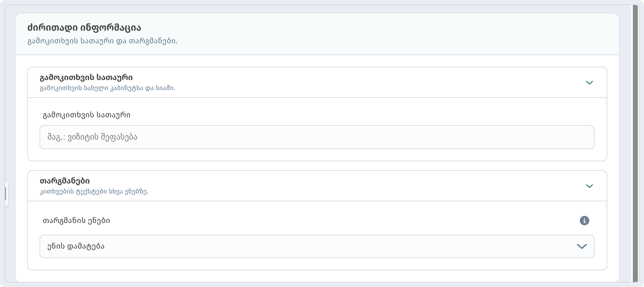The height and width of the screenshot is (287, 644).
Task: Click subtitle კითხვების ტექსტები სხვა ენებზე
Action: click(x=94, y=192)
